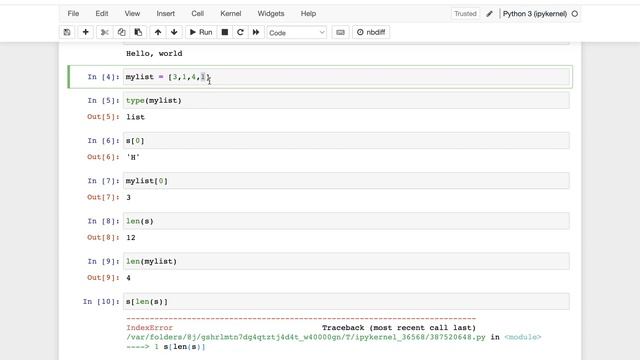The height and width of the screenshot is (360, 640).
Task: Click the kernel idle circle indicator
Action: (x=575, y=13)
